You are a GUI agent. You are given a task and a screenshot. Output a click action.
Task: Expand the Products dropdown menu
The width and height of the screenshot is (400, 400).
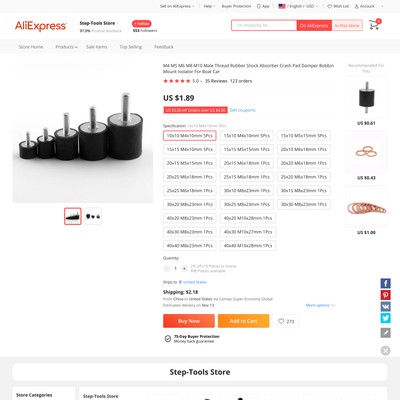point(66,47)
